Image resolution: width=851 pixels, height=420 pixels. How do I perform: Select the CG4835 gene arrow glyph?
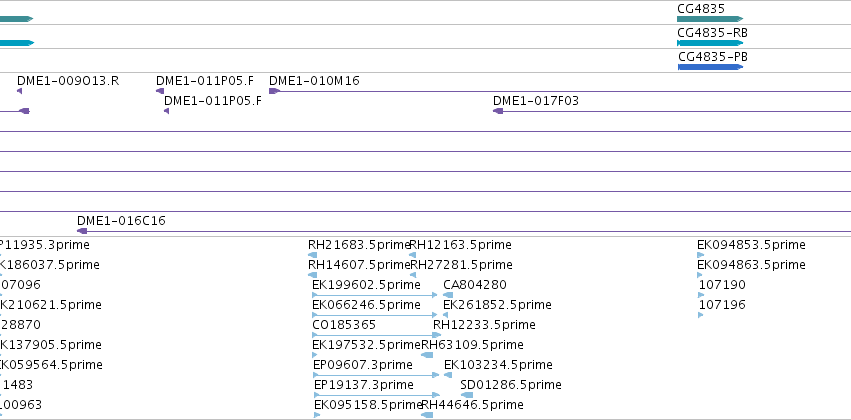coord(710,19)
